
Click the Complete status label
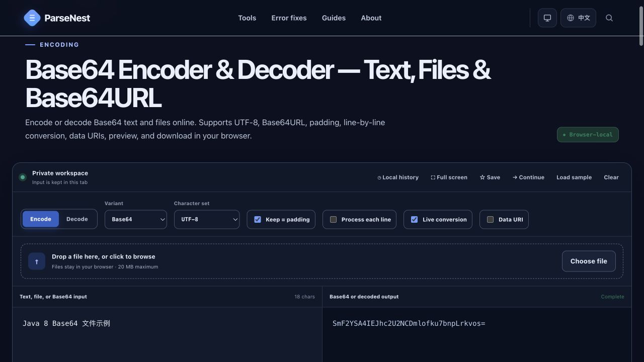tap(612, 297)
